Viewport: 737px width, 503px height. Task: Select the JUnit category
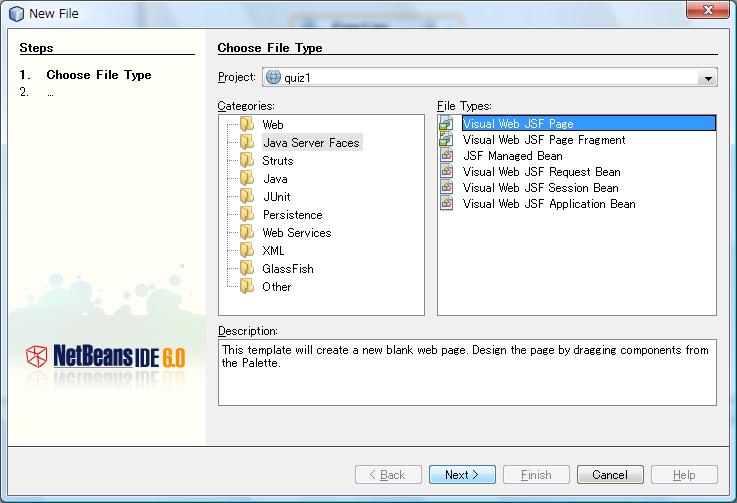point(275,197)
